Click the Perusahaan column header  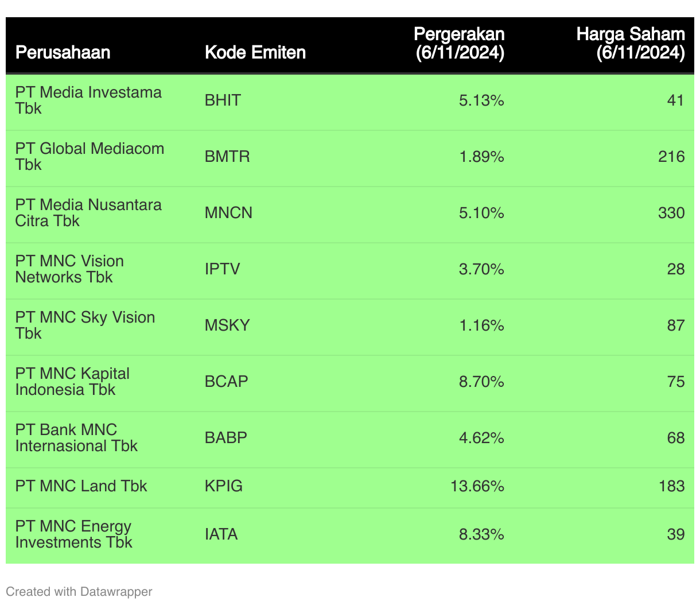click(63, 52)
